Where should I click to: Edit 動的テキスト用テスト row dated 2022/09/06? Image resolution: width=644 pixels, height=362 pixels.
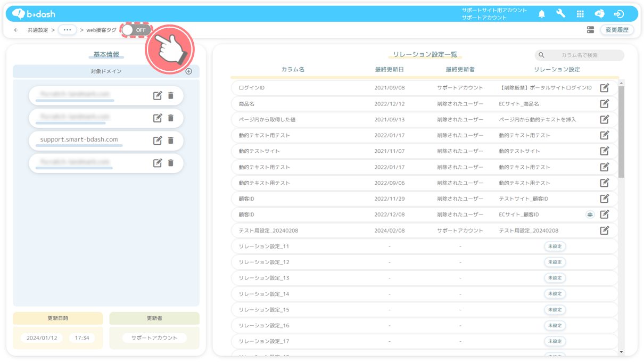click(x=604, y=183)
